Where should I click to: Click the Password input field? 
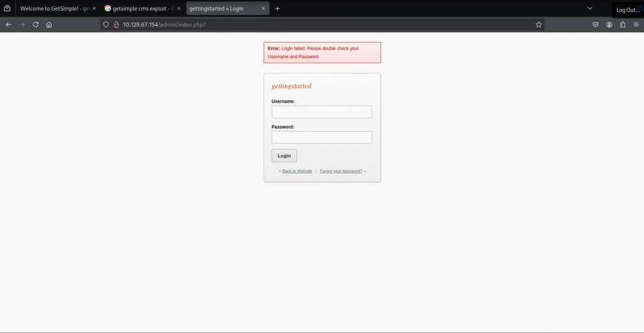tap(321, 137)
